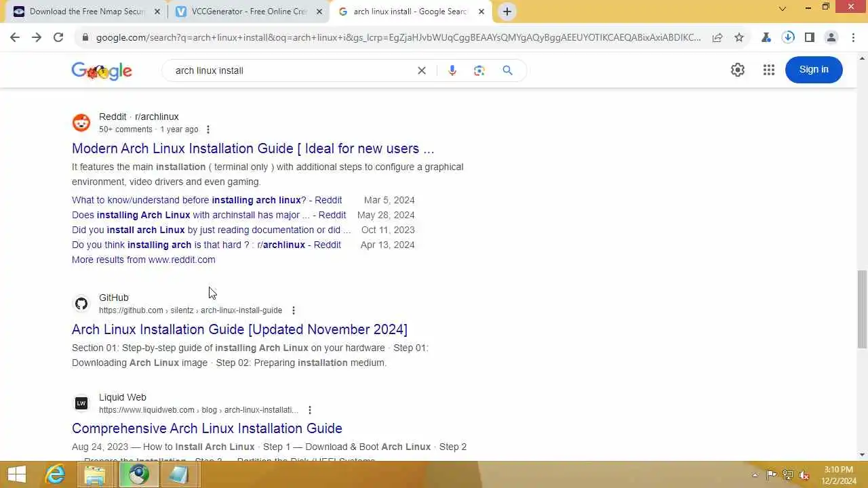Open Arch Linux Installation Guide GitHub result
868x488 pixels.
pyautogui.click(x=239, y=329)
